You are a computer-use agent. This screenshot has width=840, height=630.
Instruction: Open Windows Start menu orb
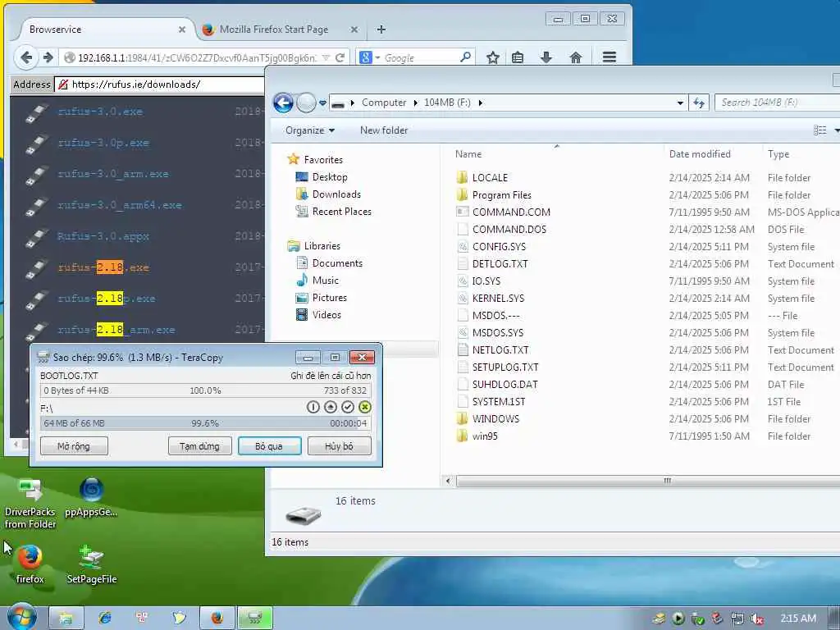coord(21,617)
